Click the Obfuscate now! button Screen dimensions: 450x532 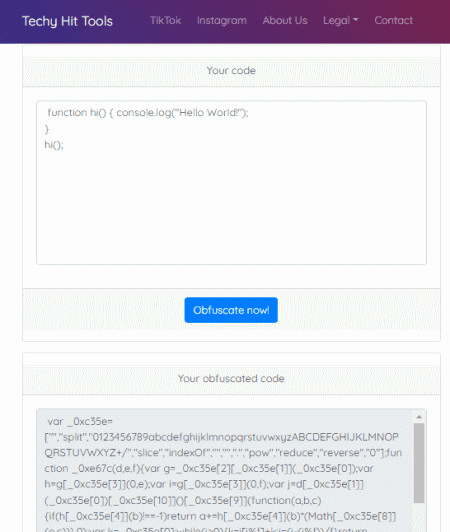tap(231, 310)
